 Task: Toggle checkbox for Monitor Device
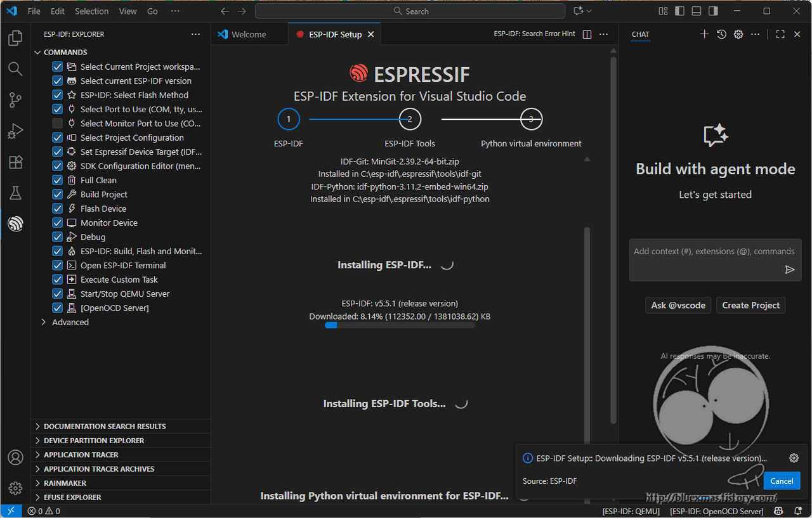(x=57, y=223)
